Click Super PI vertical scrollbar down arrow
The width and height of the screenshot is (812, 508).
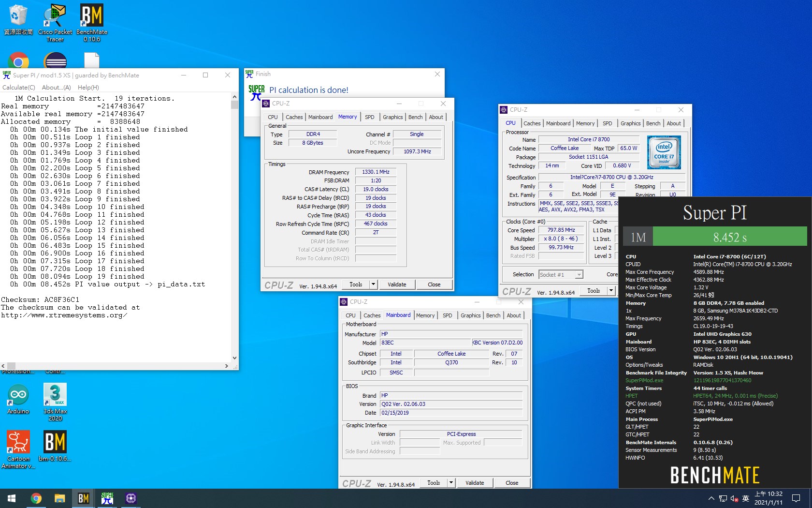(234, 359)
